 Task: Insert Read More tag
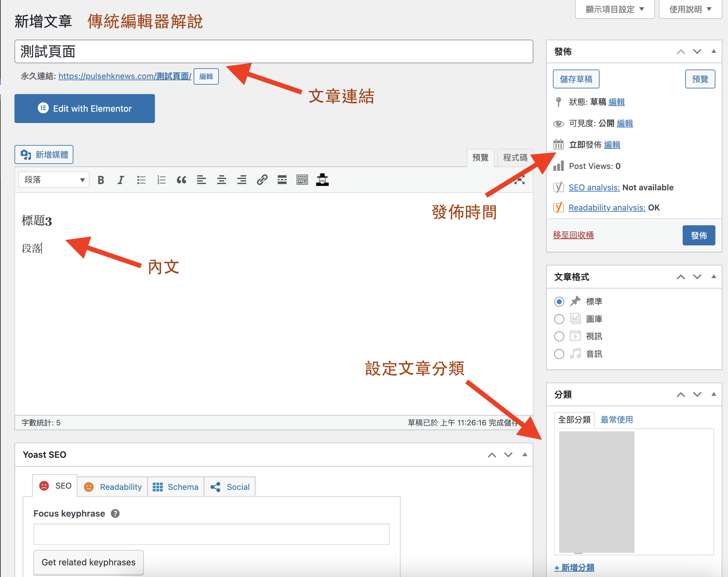[x=282, y=180]
